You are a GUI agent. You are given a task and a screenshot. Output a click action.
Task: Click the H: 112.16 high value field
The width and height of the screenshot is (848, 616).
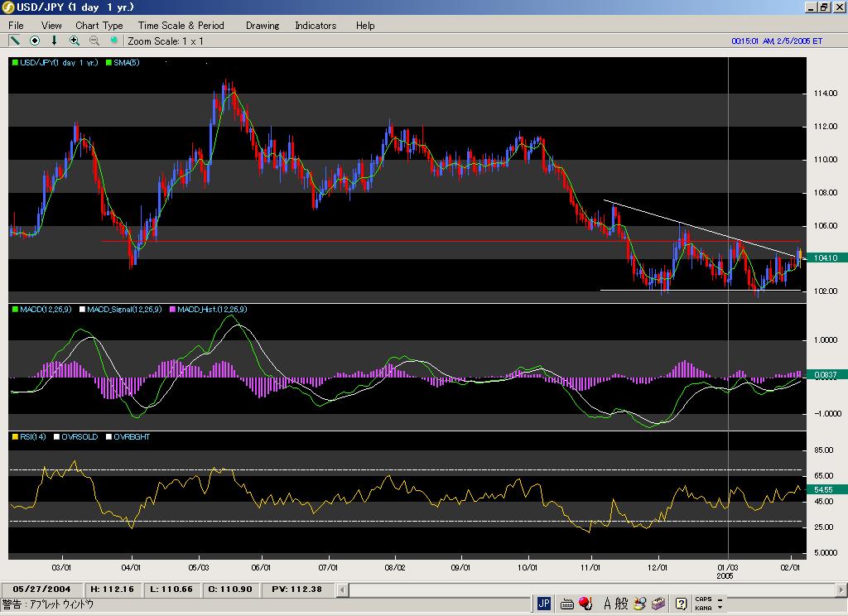tap(112, 590)
